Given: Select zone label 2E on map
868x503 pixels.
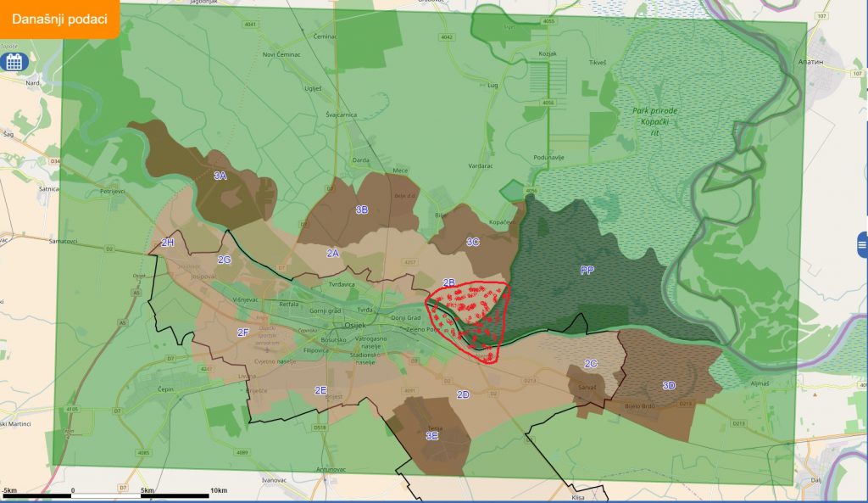Looking at the screenshot, I should [320, 390].
